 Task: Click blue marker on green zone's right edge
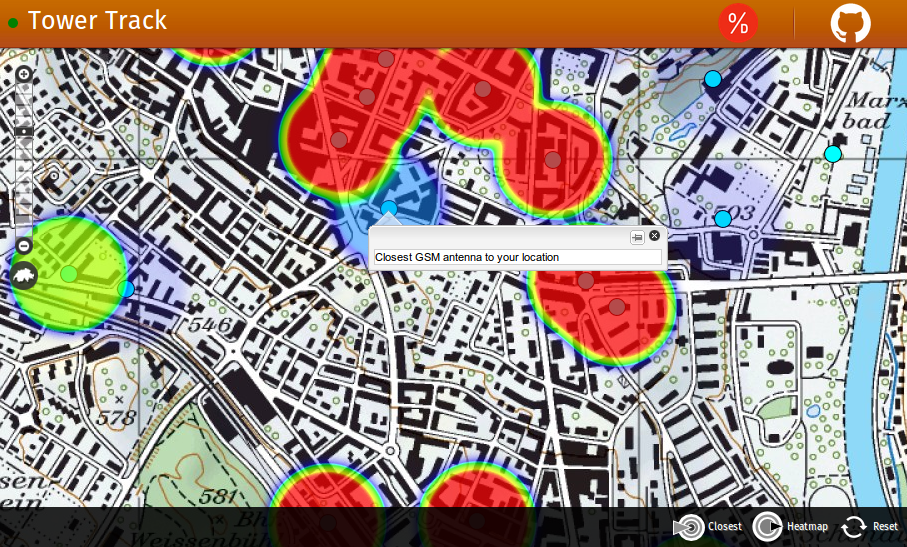tap(126, 289)
